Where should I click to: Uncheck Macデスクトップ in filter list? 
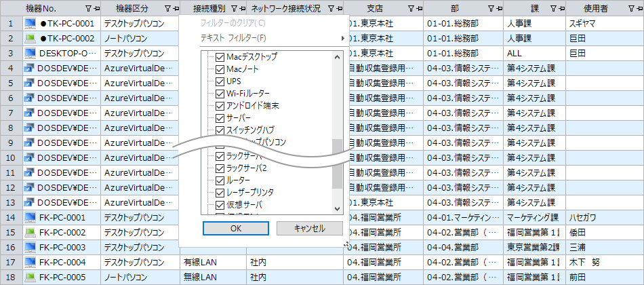point(220,57)
